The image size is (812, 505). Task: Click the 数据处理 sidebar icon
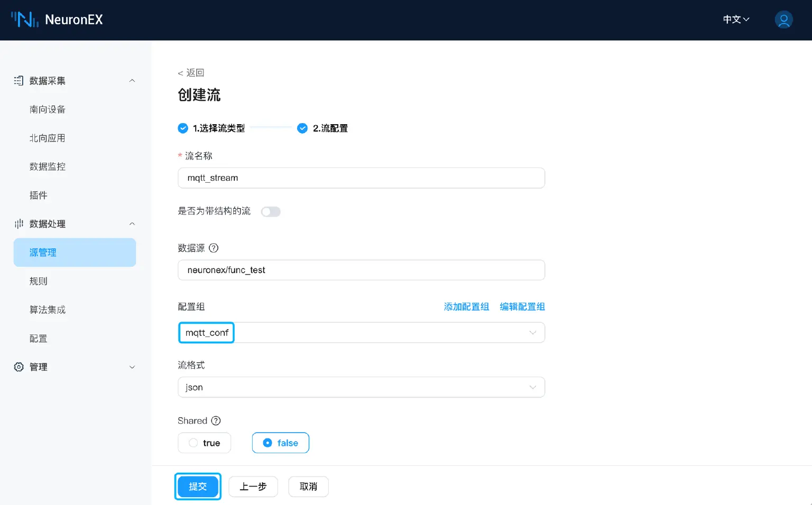19,223
